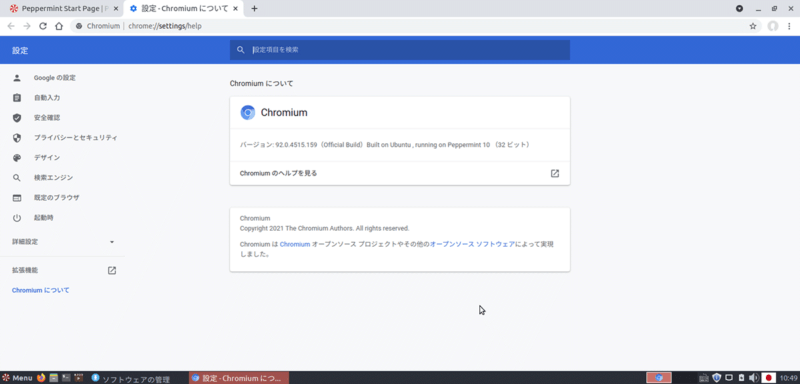Viewport: 800px width, 384px height.
Task: Click the display icon in tray
Action: (x=729, y=378)
